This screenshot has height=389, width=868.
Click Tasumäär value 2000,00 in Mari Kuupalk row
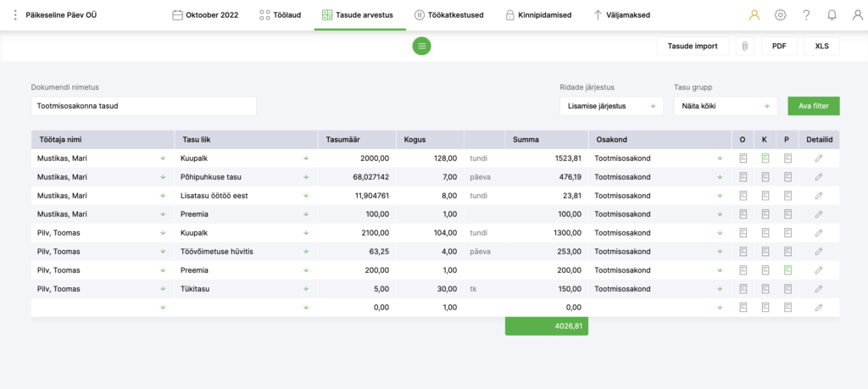click(375, 158)
